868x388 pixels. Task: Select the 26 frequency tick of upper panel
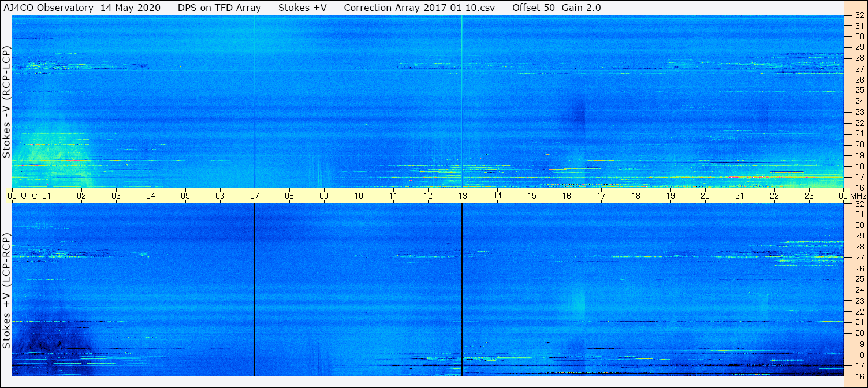[x=859, y=79]
